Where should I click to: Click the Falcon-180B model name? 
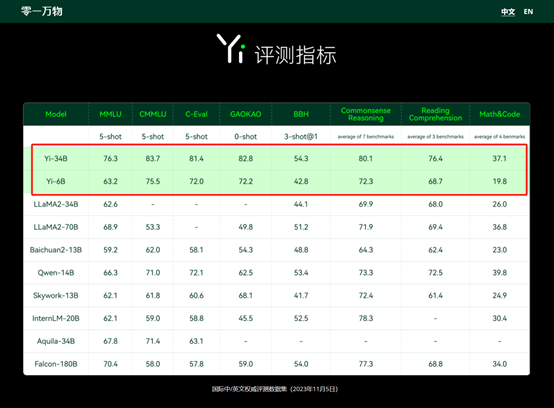pyautogui.click(x=56, y=364)
